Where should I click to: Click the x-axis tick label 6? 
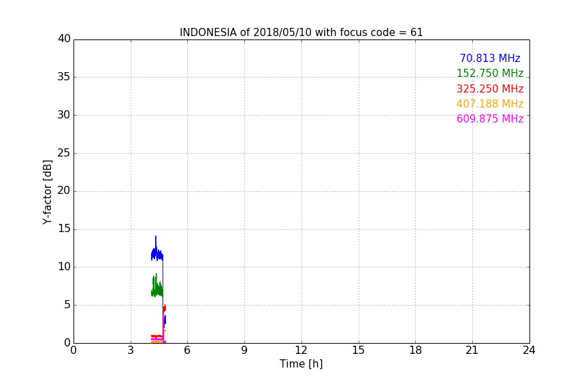point(187,350)
